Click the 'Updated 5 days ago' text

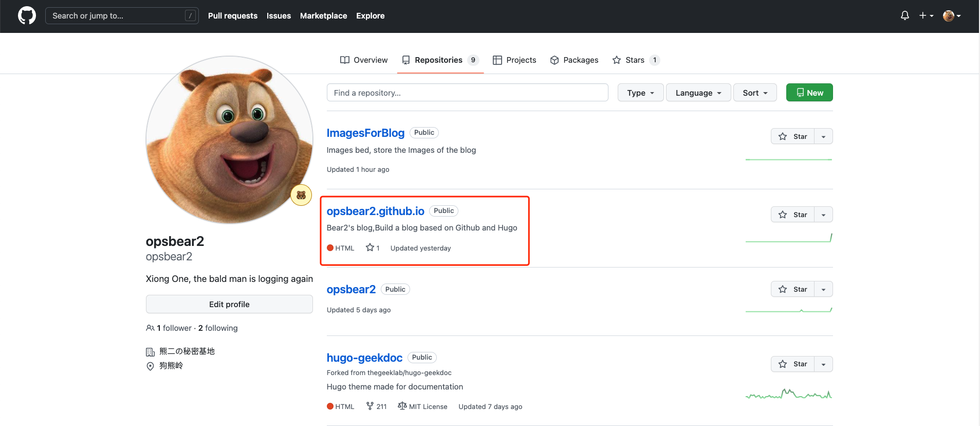[359, 310]
